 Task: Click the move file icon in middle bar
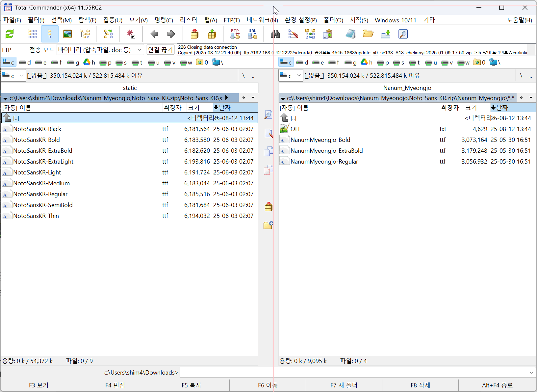[x=268, y=170]
